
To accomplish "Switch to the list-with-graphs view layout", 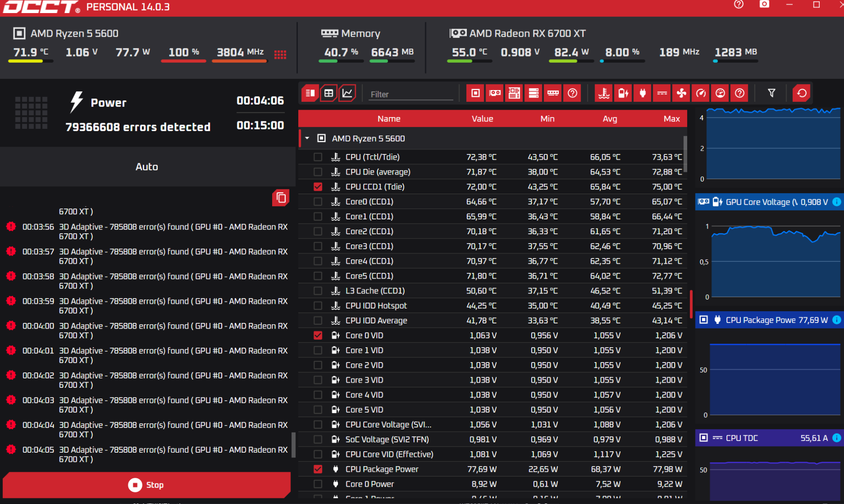I will [310, 93].
